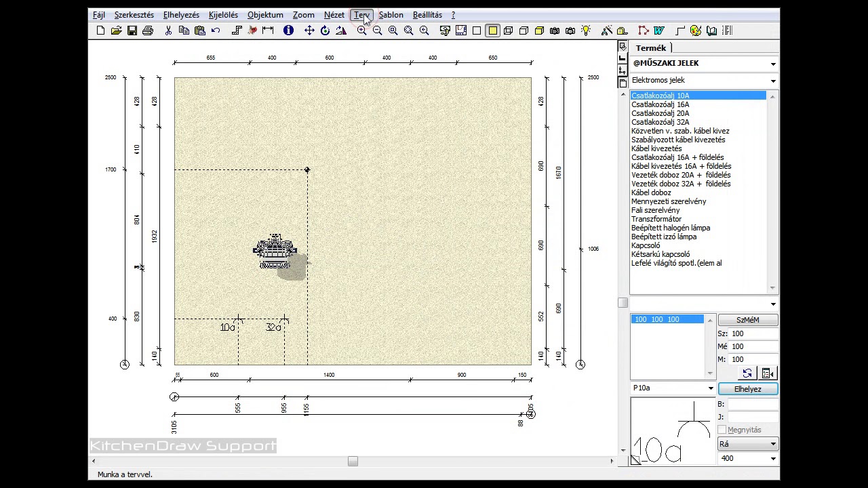Save the plan using the floppy icon
Image resolution: width=868 pixels, height=488 pixels.
(132, 30)
